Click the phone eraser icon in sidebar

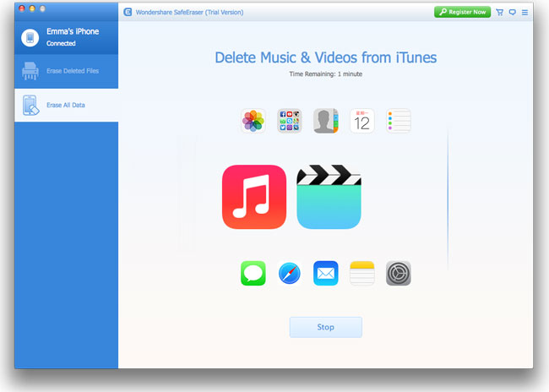(30, 105)
